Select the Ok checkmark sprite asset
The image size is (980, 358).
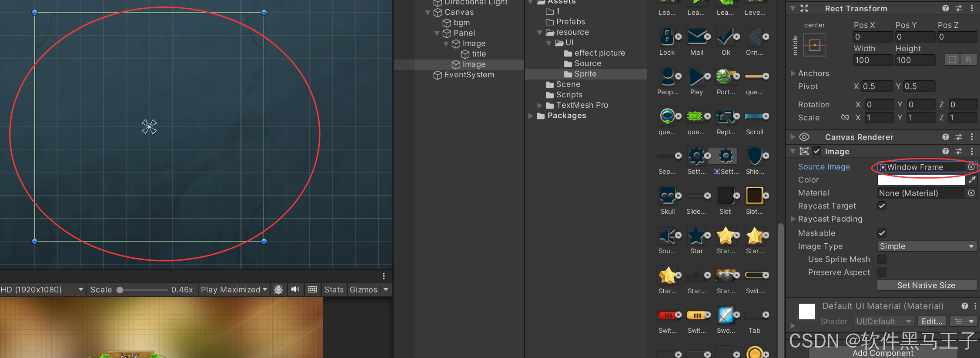click(x=726, y=37)
